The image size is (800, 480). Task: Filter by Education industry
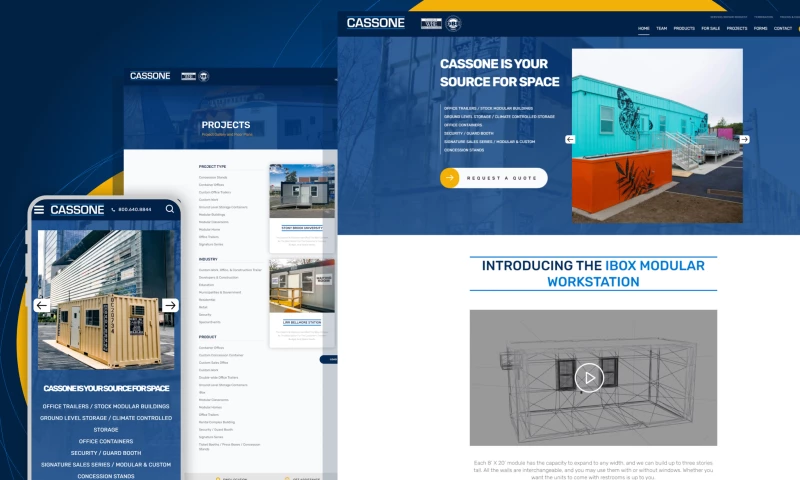(x=206, y=285)
